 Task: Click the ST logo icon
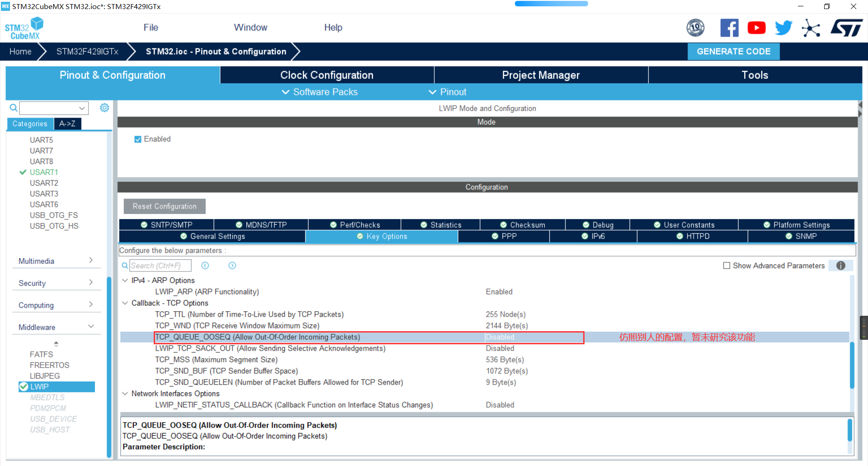tap(846, 28)
